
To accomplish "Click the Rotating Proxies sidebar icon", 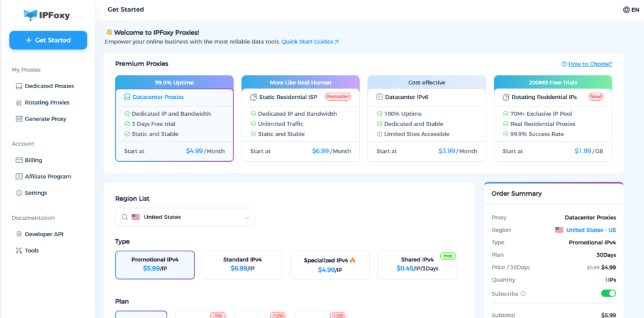I will tap(19, 103).
